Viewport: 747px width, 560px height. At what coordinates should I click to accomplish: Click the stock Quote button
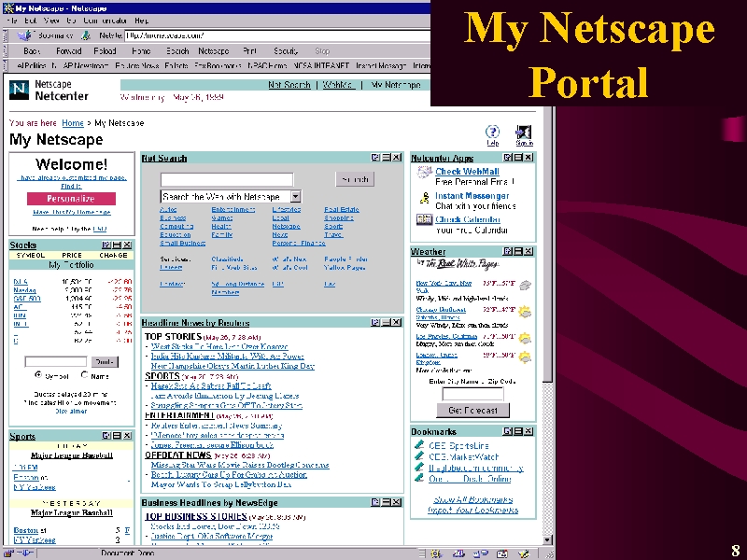click(105, 362)
